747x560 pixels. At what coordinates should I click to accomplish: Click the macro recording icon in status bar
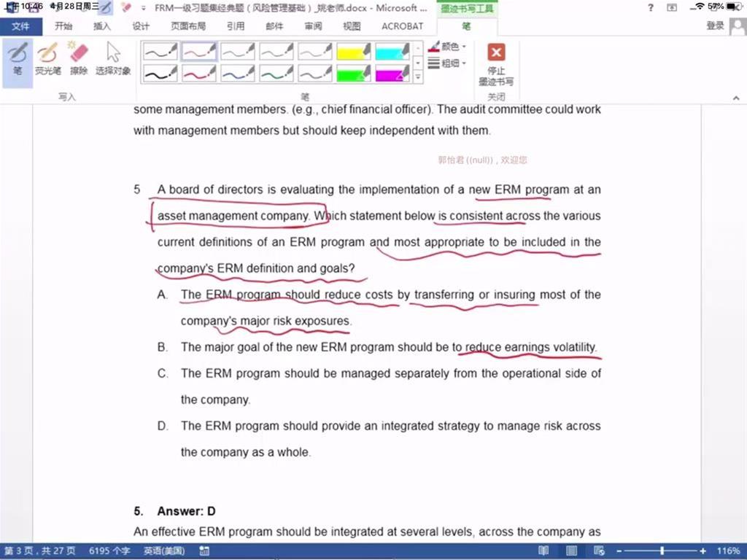tap(204, 551)
